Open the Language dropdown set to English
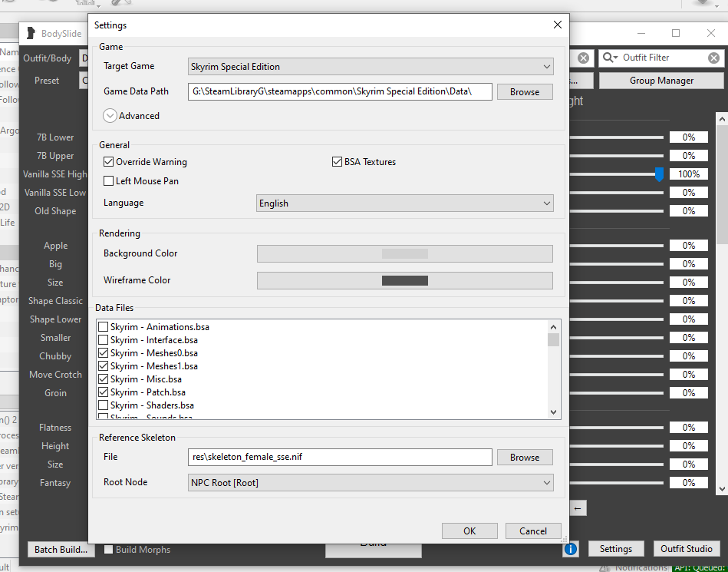728x572 pixels. tap(405, 203)
